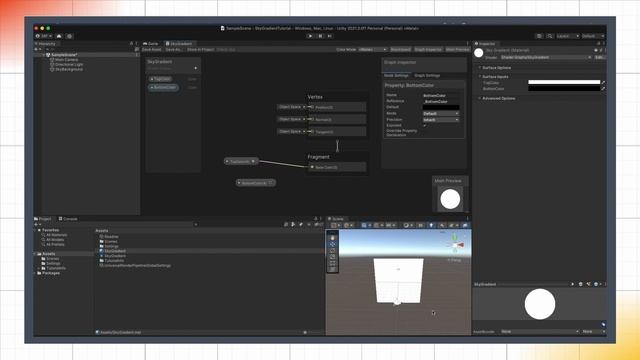Switch to the Game tab

(x=151, y=44)
